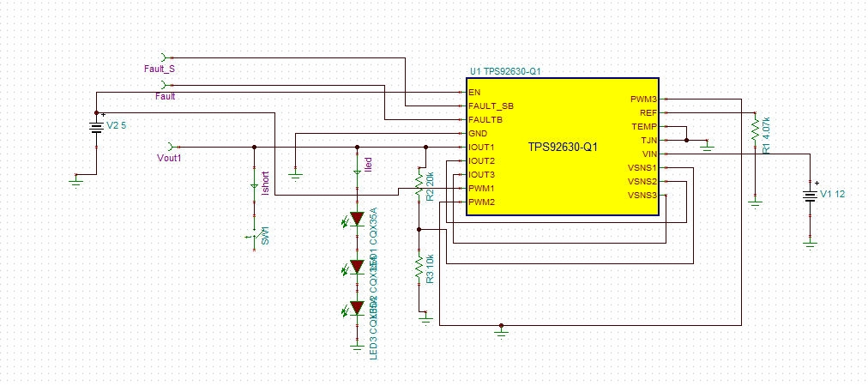Click the R1 4.07k label text
868x386 pixels.
click(766, 136)
